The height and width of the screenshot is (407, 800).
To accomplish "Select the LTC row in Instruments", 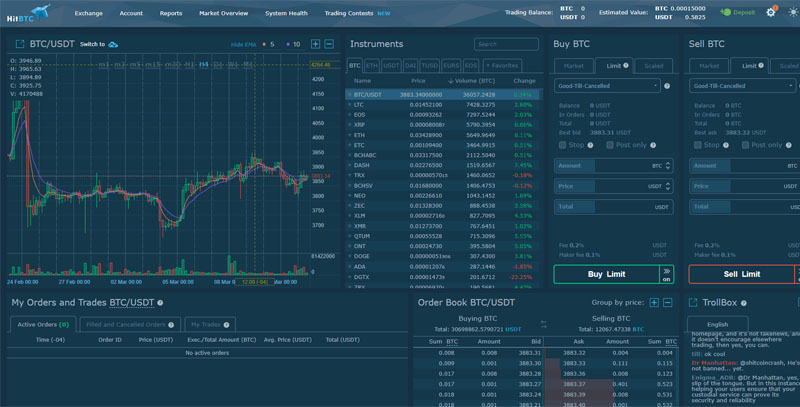I will [x=444, y=105].
